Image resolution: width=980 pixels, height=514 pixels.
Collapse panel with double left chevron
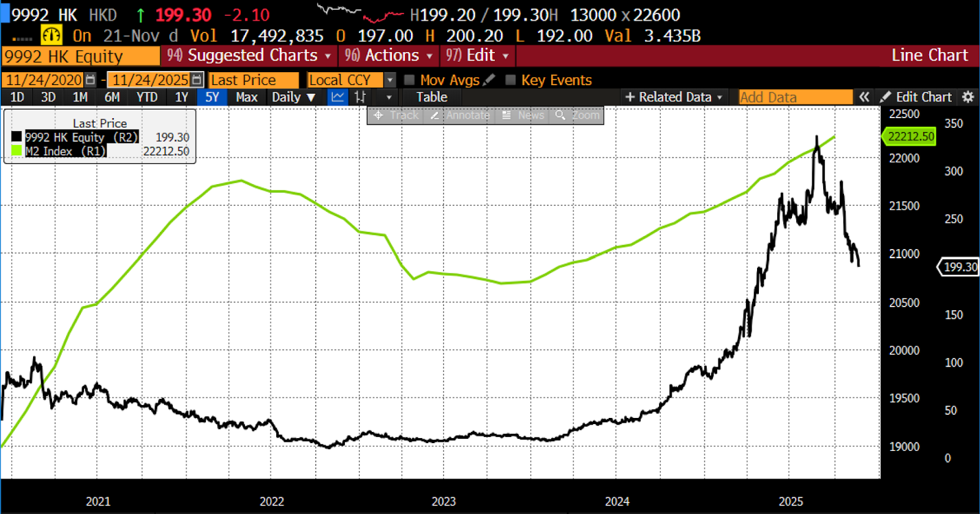pos(864,97)
